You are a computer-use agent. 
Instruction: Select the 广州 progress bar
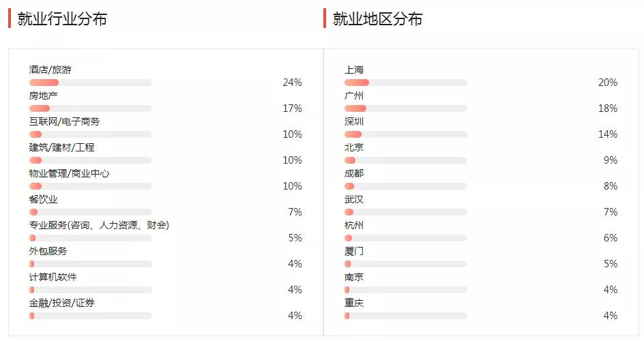[405, 108]
